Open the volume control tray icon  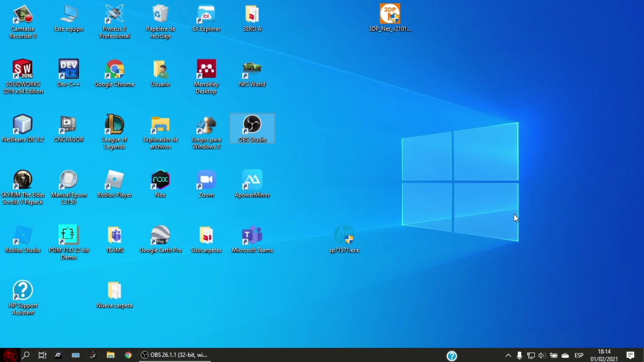(x=542, y=355)
